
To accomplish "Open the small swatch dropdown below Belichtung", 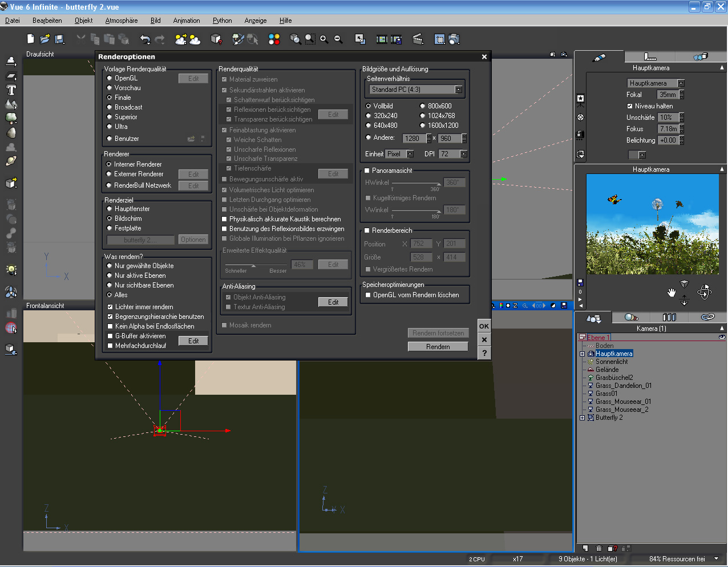I will tap(642, 155).
